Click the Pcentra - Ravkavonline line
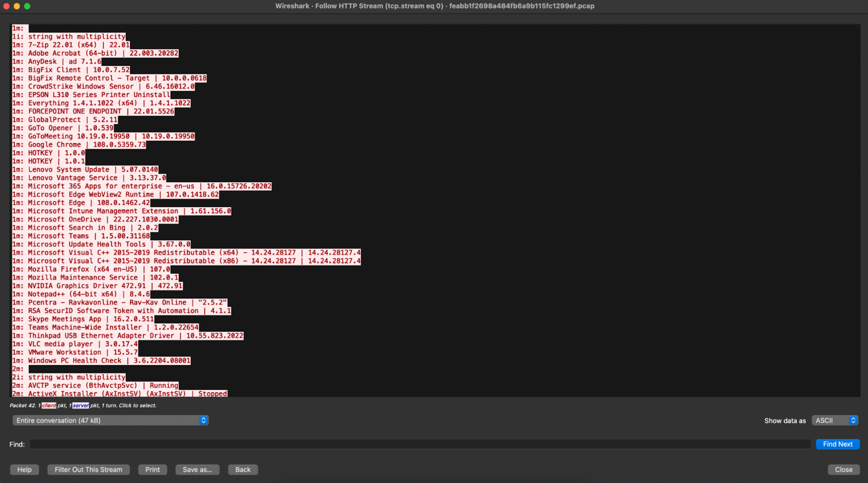The image size is (868, 483). [120, 303]
